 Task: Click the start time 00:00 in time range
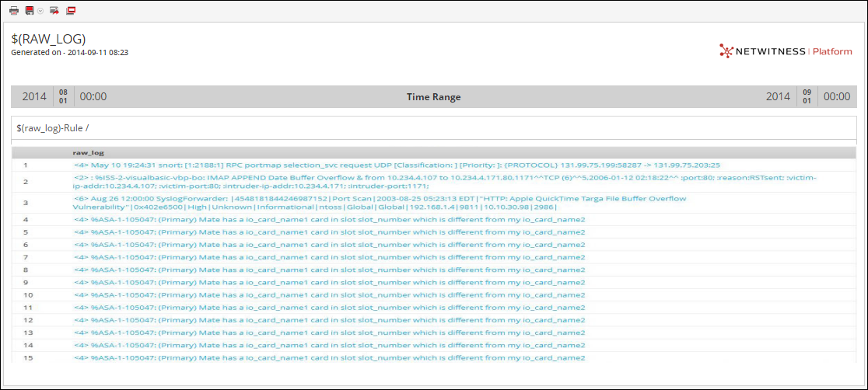(93, 97)
